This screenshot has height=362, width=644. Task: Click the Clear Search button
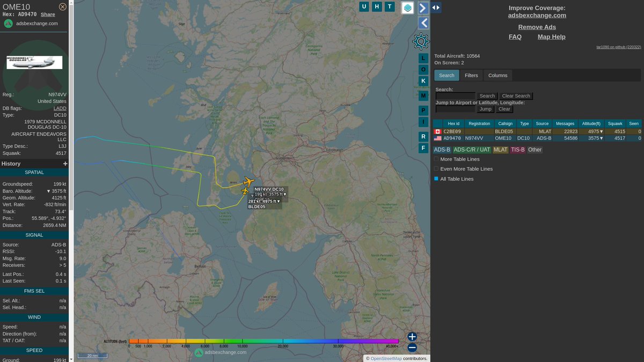tap(516, 96)
